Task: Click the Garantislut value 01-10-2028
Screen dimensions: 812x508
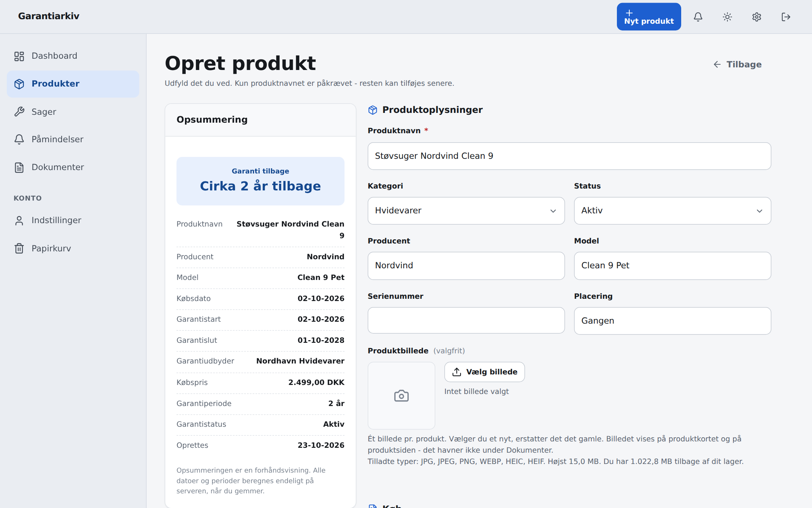Action: (321, 340)
